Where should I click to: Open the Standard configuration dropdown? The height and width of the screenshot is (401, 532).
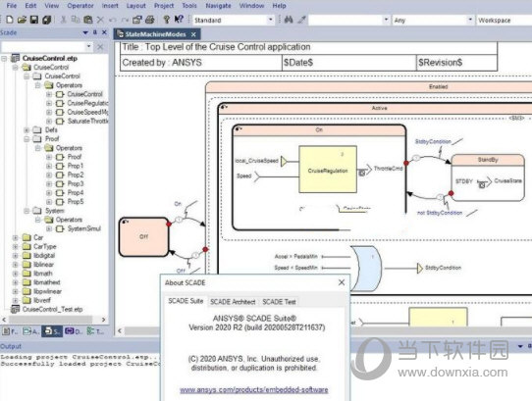tap(270, 20)
